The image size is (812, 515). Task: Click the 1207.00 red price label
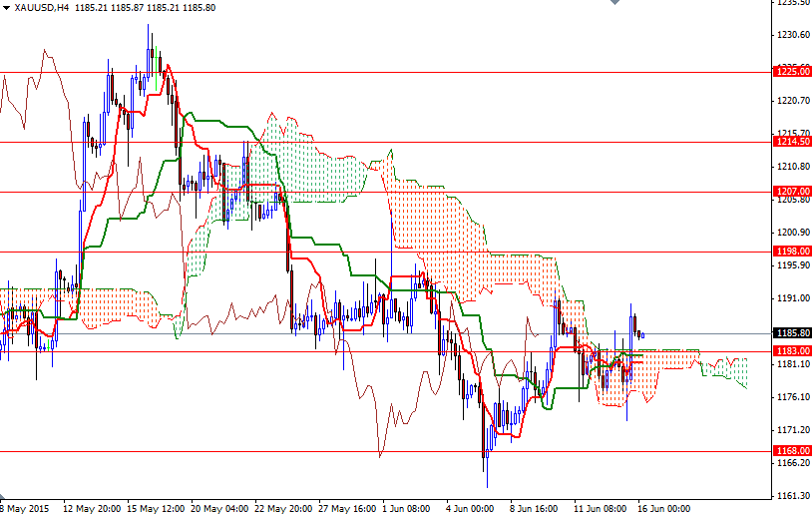(791, 192)
